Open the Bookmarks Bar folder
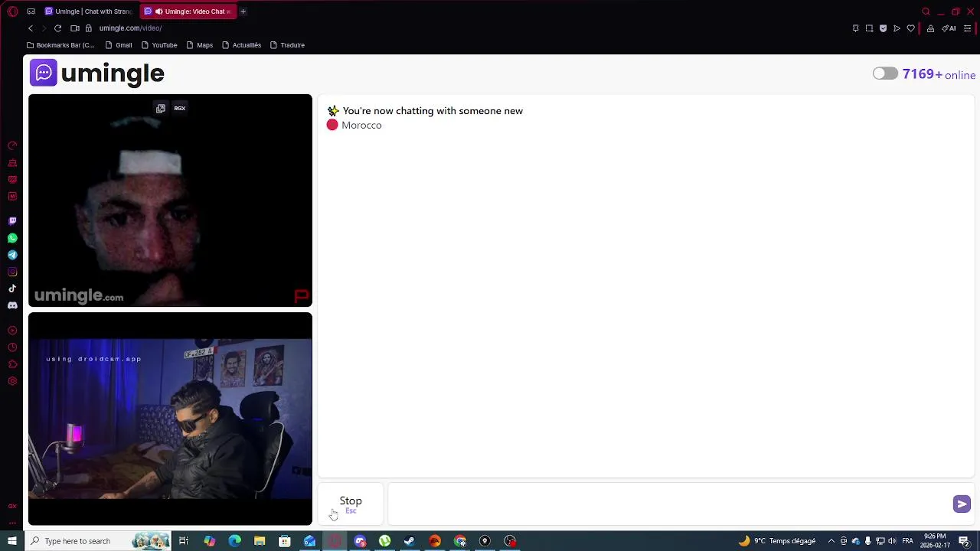 [x=60, y=45]
